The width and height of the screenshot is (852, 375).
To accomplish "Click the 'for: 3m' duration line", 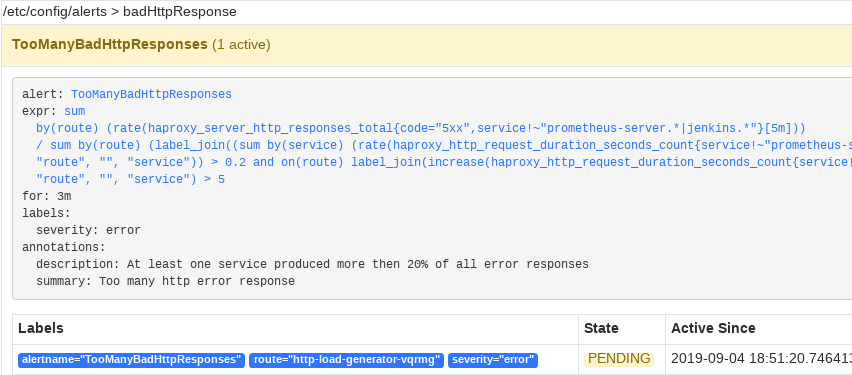I will click(47, 196).
